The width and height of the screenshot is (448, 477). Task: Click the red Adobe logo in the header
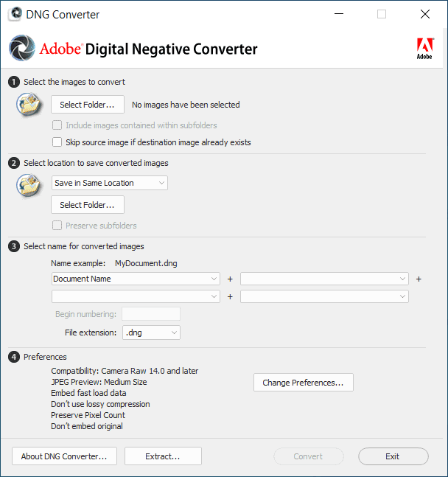click(x=425, y=49)
